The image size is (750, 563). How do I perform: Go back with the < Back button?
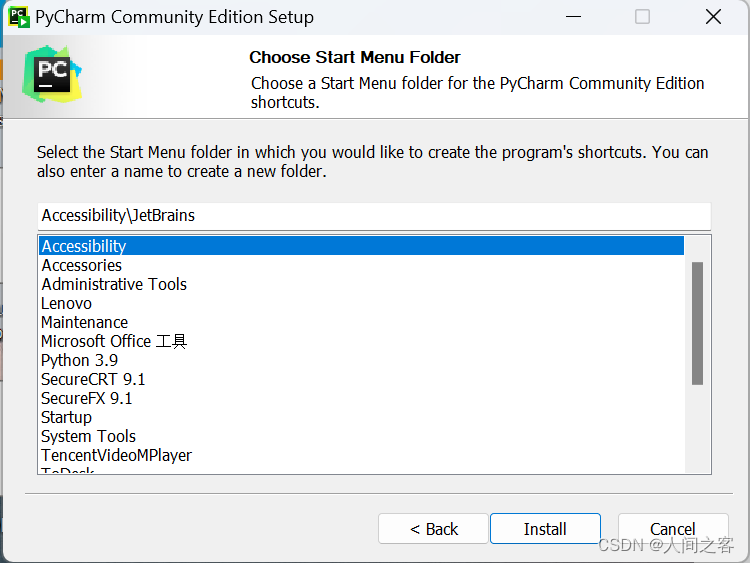(433, 529)
